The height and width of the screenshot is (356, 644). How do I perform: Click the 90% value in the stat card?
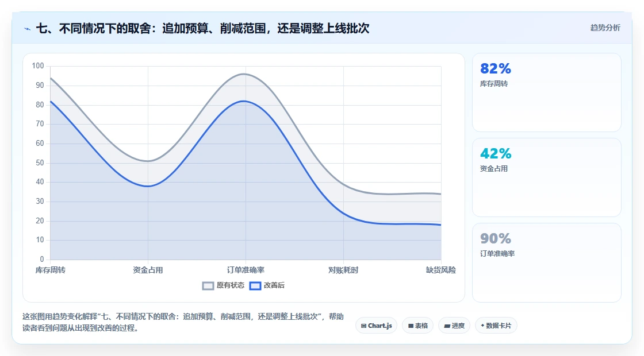pyautogui.click(x=495, y=238)
